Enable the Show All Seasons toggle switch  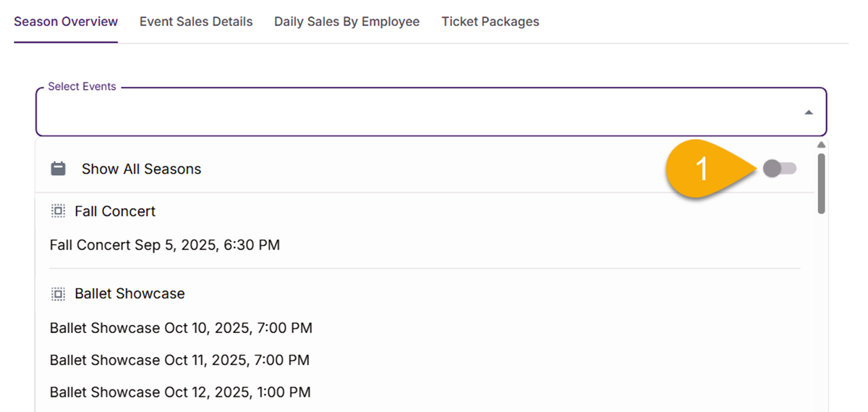click(x=779, y=169)
